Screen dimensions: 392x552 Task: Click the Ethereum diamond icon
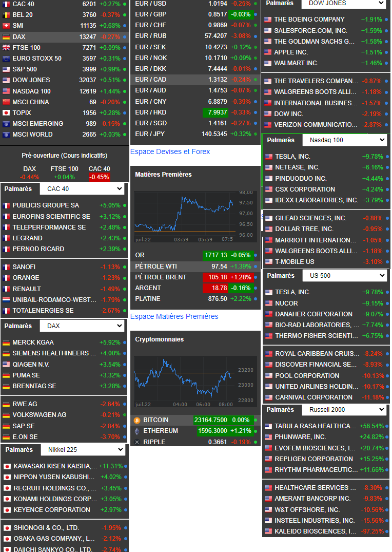point(137,431)
